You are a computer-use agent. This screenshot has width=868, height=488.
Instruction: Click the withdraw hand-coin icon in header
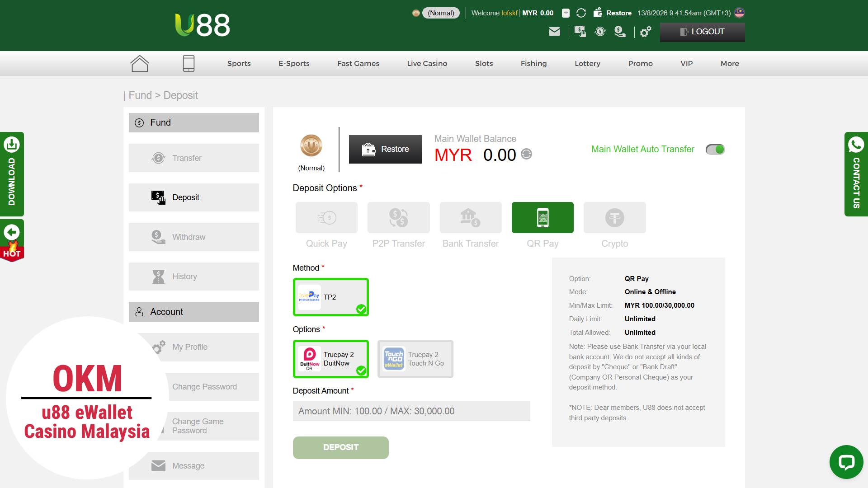click(x=620, y=32)
